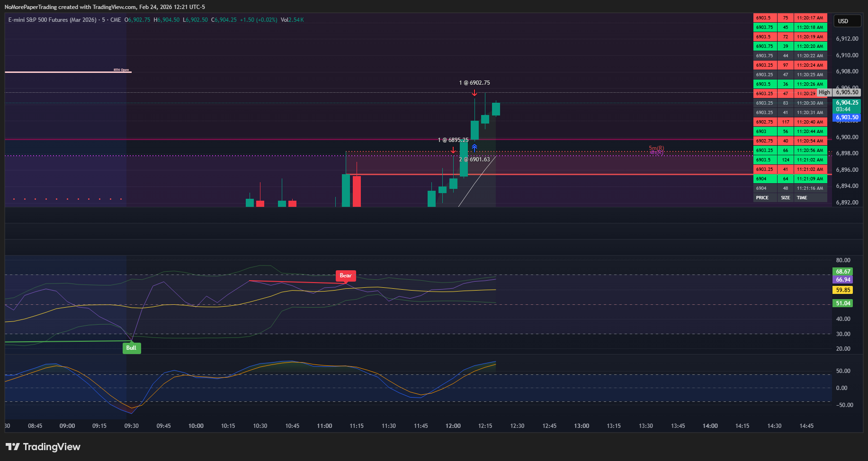The image size is (868, 461).
Task: Click the 80.00 oscillator scale label
Action: coord(843,260)
